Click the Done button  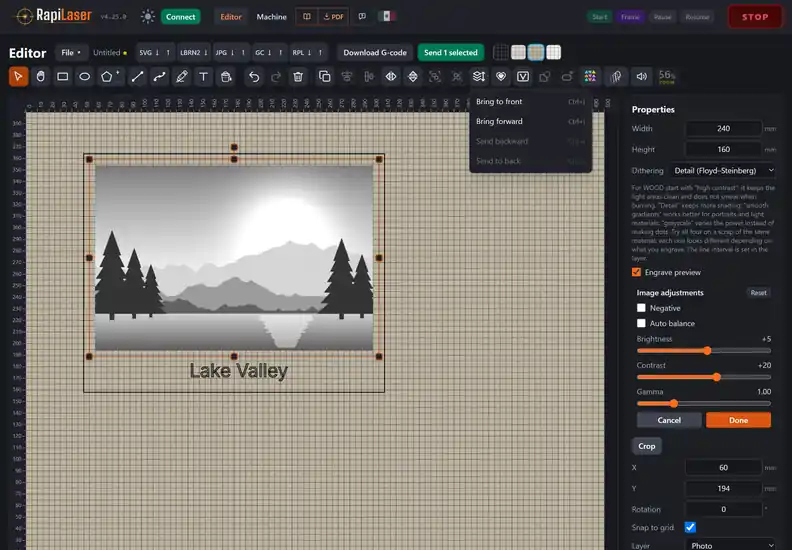738,420
